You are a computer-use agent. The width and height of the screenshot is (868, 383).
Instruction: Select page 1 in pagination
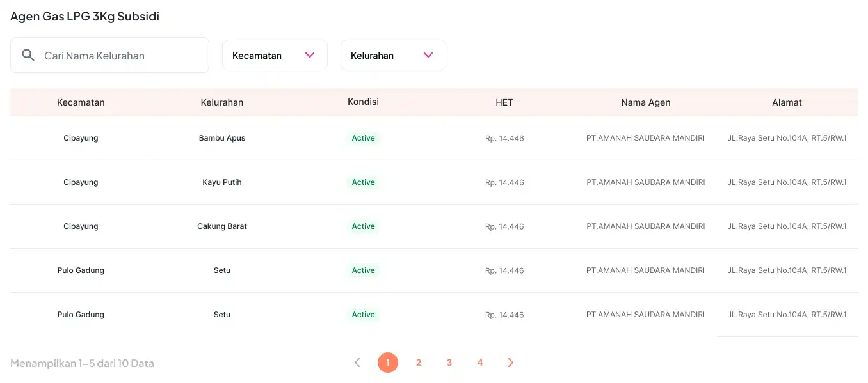tap(388, 363)
